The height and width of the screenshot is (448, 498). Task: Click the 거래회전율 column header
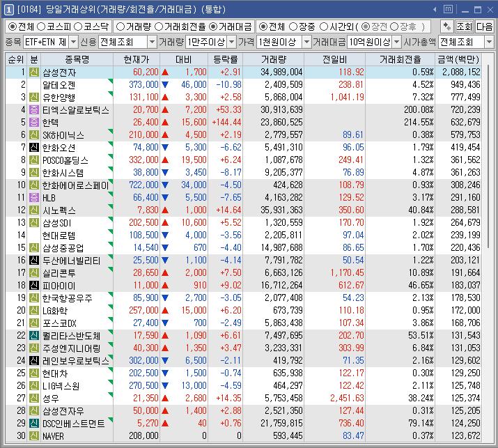[400, 59]
